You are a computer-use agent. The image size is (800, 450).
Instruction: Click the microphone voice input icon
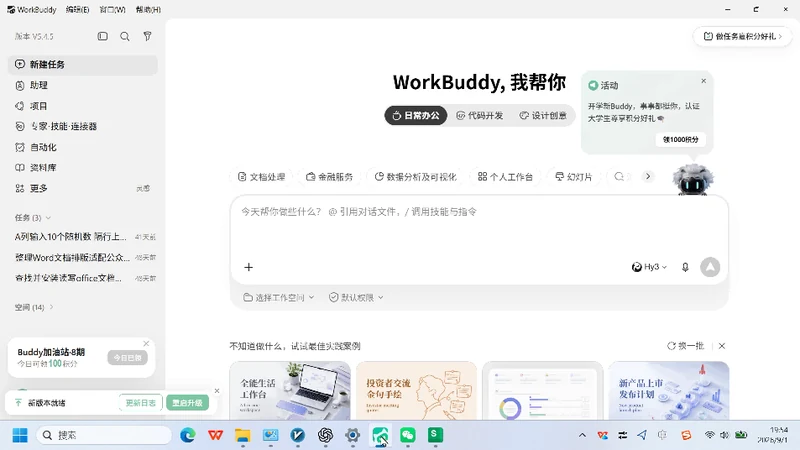click(x=685, y=267)
